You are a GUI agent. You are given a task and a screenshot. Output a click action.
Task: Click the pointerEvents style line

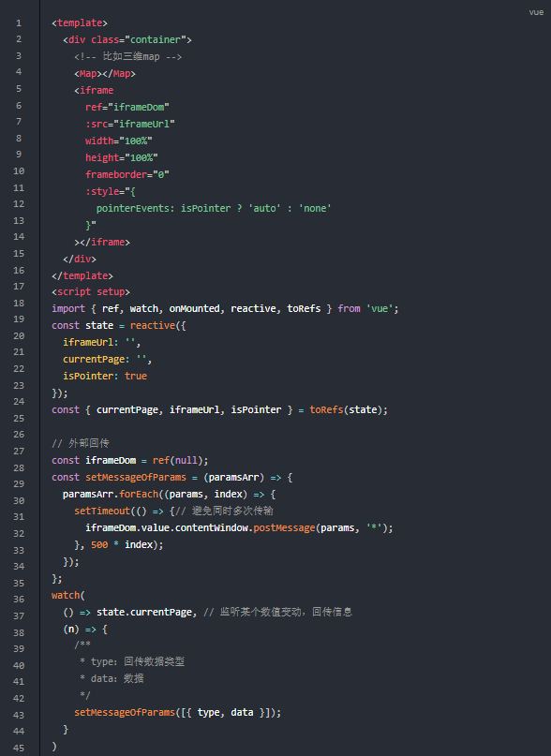[x=214, y=208]
